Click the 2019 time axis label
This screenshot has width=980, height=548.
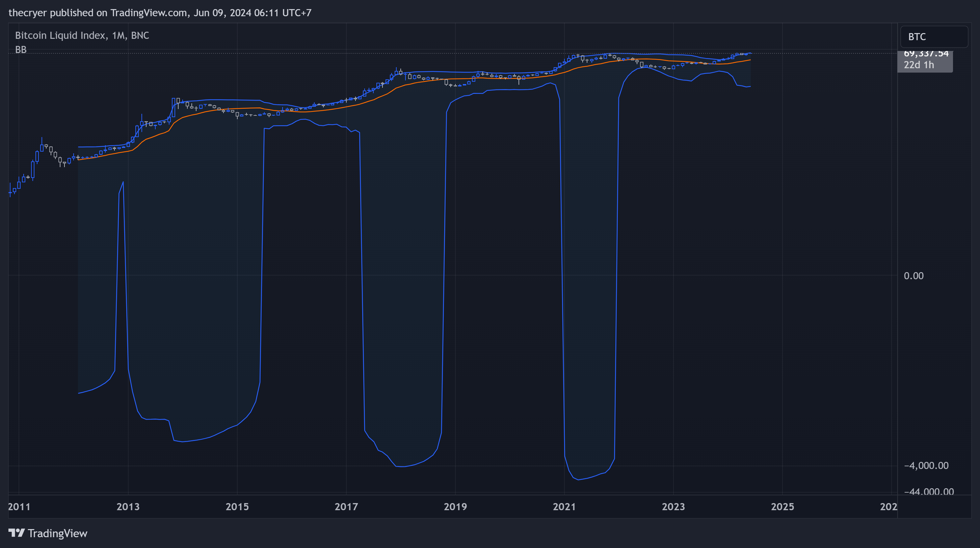click(x=455, y=506)
